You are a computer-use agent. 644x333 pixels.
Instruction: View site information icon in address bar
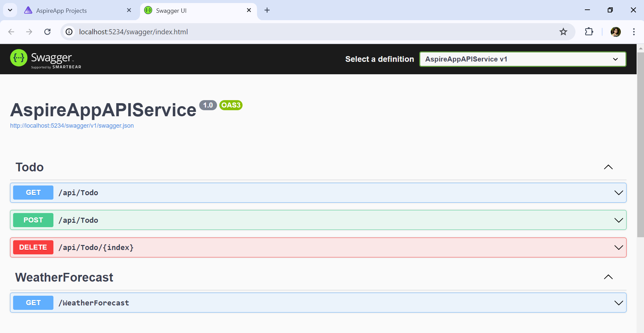click(x=69, y=32)
